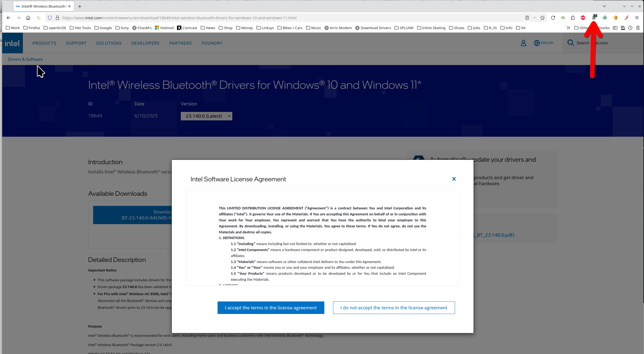Show synced tabs from toolbar
The width and height of the screenshot is (644, 354).
coord(622,28)
